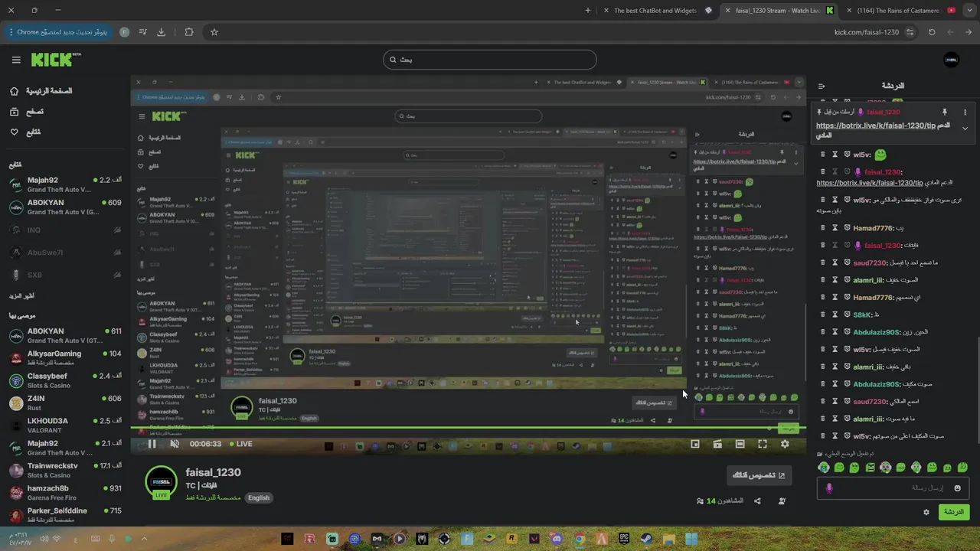This screenshot has width=980, height=551.
Task: Reload the page
Action: pyautogui.click(x=932, y=32)
